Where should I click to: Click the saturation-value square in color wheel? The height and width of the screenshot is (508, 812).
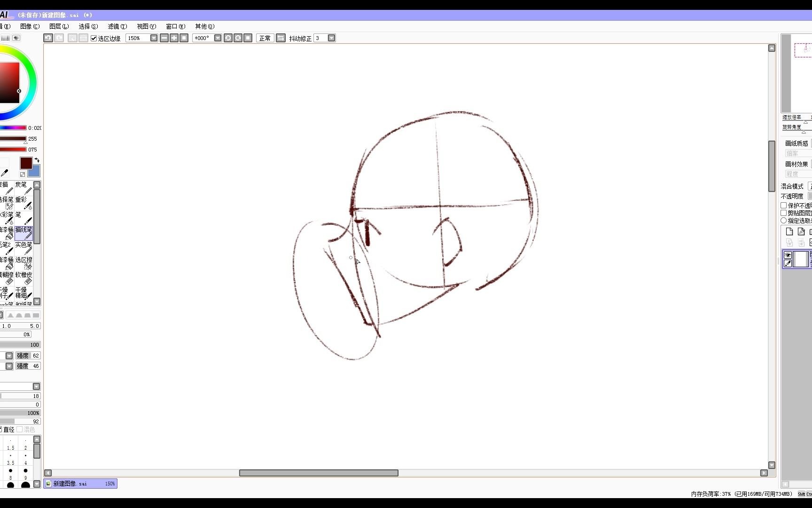(9, 83)
